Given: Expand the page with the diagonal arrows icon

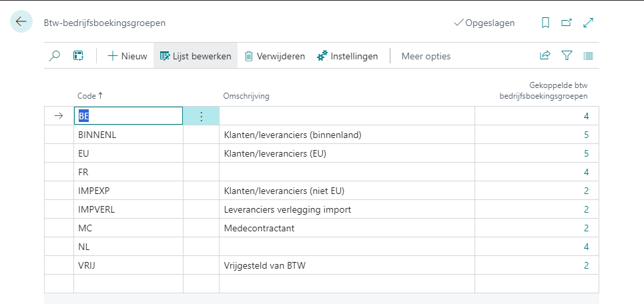Looking at the screenshot, I should tap(589, 23).
